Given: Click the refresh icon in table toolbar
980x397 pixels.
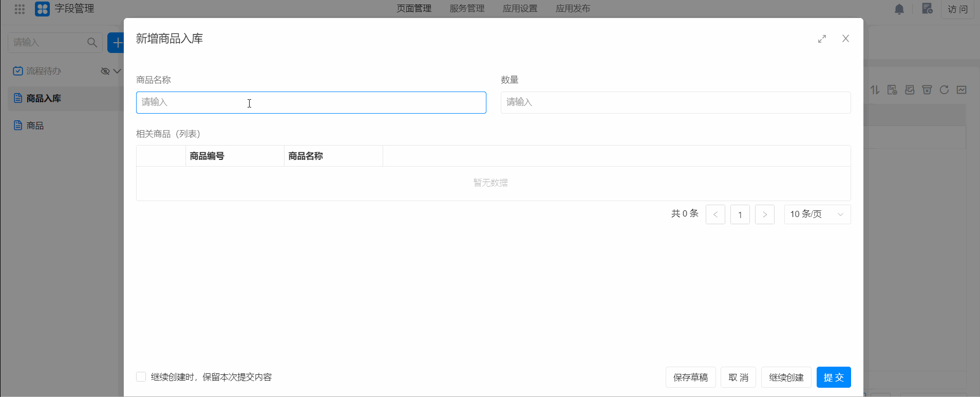Looking at the screenshot, I should tap(944, 90).
